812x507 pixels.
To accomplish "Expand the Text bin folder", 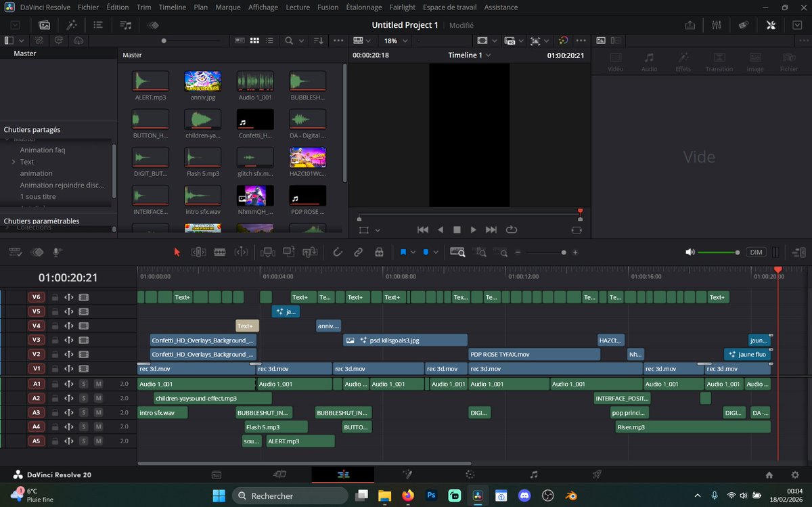I will 14,162.
